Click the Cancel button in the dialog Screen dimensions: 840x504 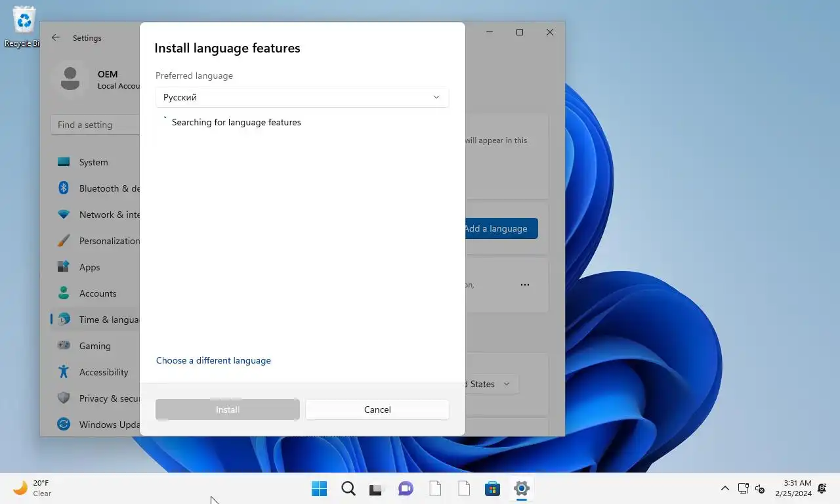pyautogui.click(x=377, y=409)
